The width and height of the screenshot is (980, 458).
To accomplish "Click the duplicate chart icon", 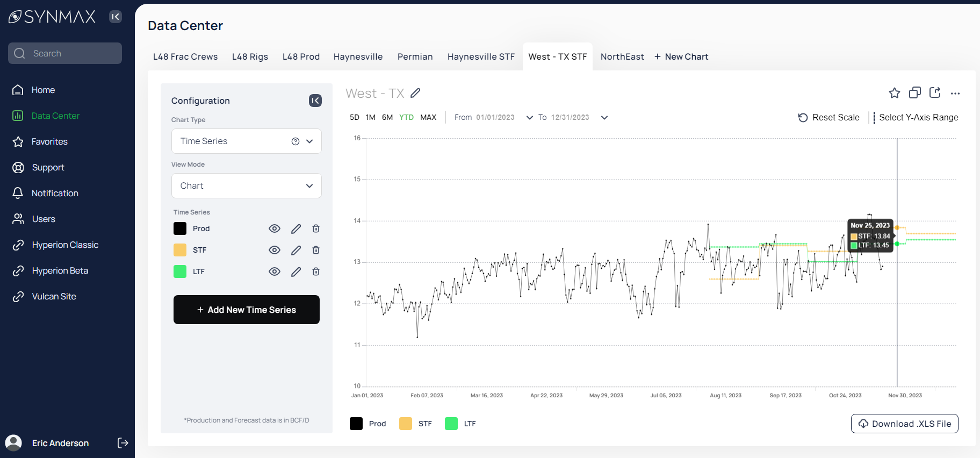I will [x=914, y=93].
